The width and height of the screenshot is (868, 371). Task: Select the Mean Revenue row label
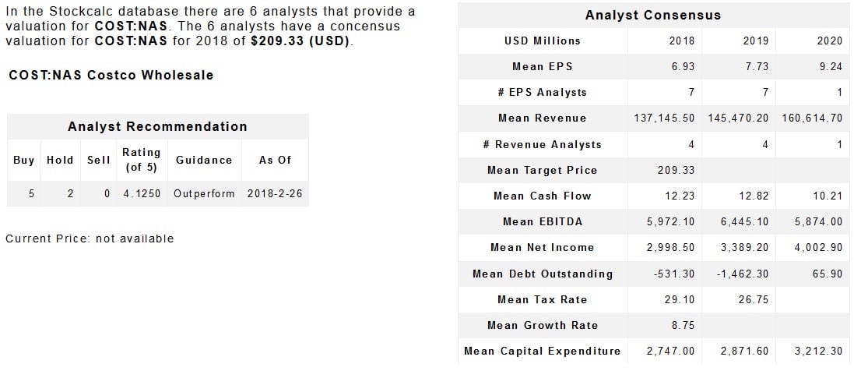(x=542, y=118)
